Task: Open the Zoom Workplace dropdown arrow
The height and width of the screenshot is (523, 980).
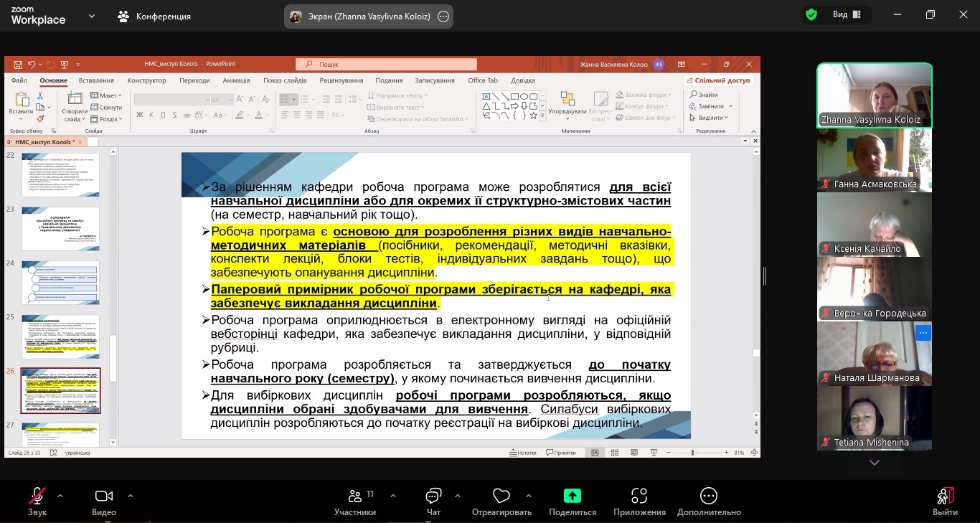Action: (x=91, y=16)
